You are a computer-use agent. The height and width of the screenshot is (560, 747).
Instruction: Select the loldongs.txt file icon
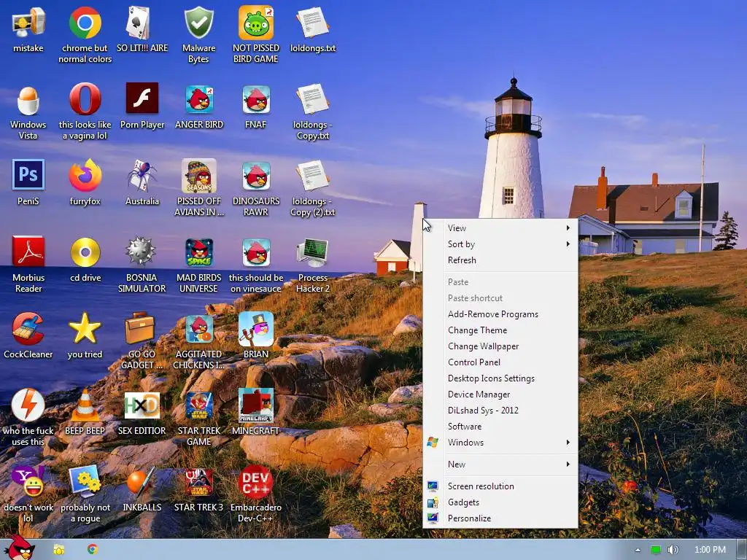tap(313, 23)
